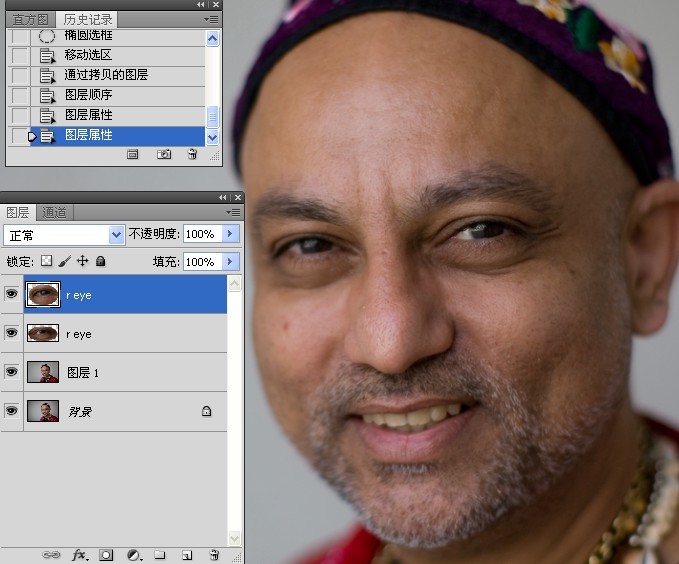The image size is (679, 564).
Task: Click the second r eye layer thumbnail
Action: tap(43, 333)
